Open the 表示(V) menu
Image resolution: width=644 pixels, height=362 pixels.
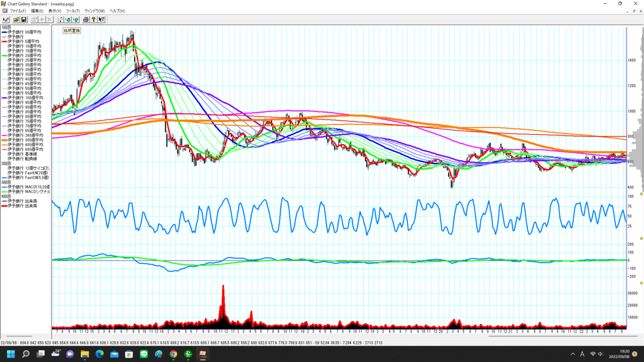(x=55, y=11)
